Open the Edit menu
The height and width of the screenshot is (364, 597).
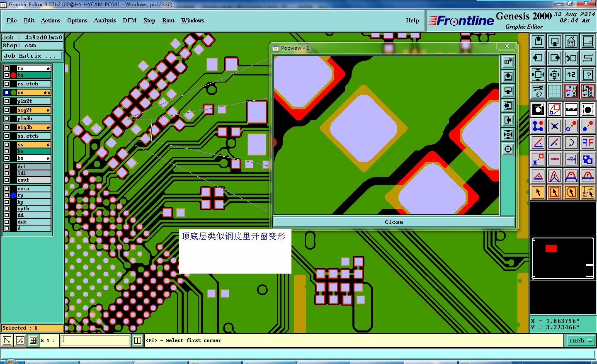tap(29, 20)
